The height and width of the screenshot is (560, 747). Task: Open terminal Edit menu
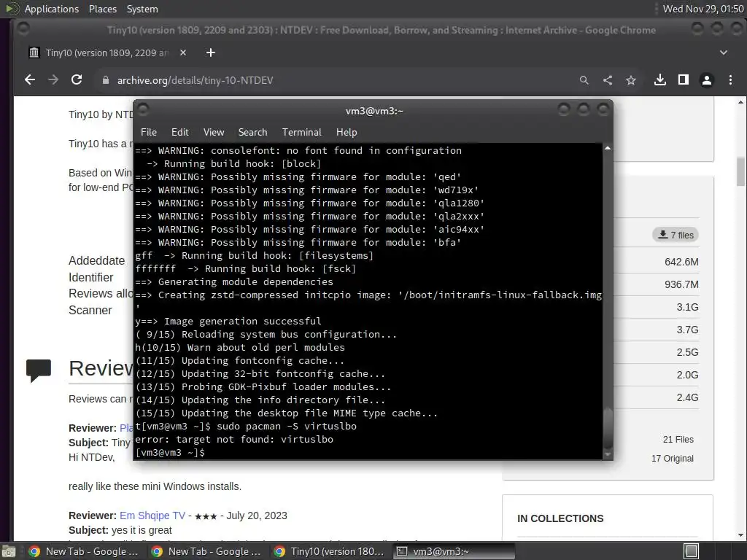point(179,133)
